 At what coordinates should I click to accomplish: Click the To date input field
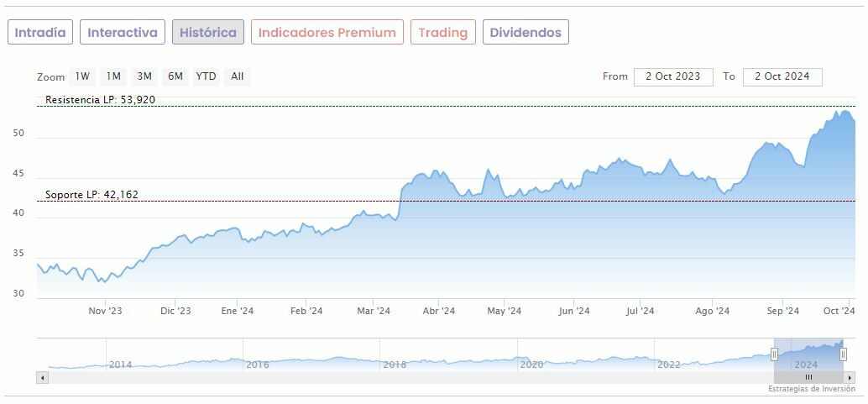point(782,76)
